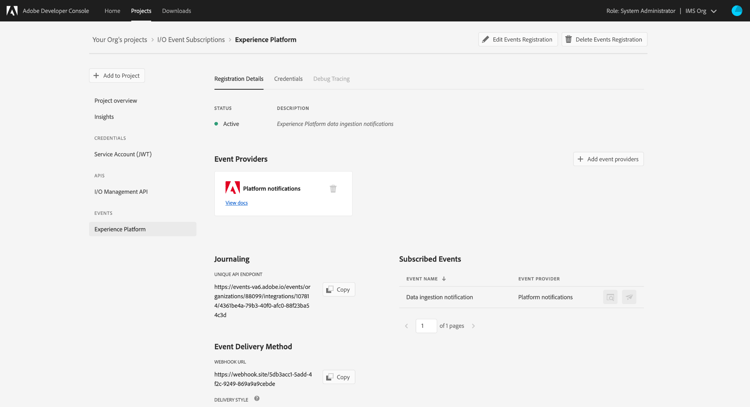
Task: Open the View docs link
Action: [x=236, y=203]
